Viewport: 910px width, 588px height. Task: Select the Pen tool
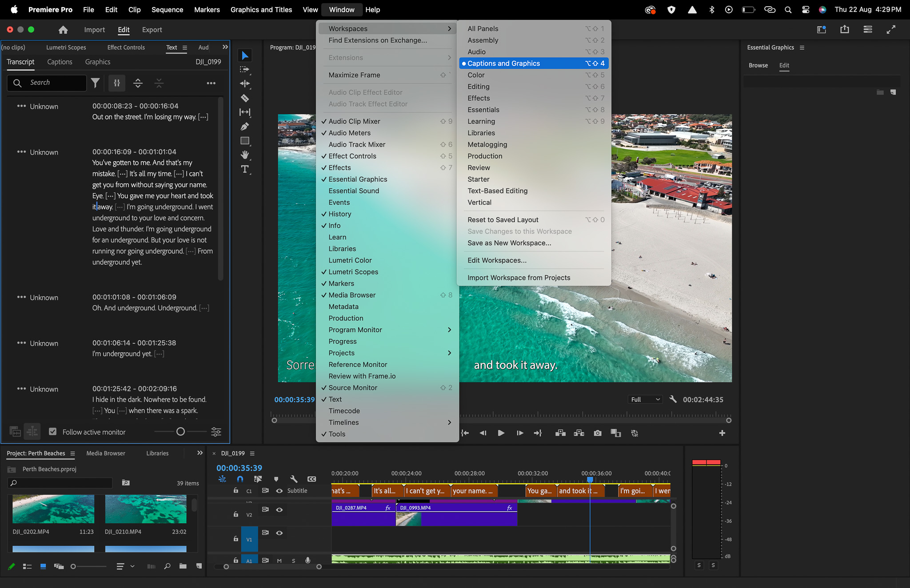pyautogui.click(x=245, y=127)
